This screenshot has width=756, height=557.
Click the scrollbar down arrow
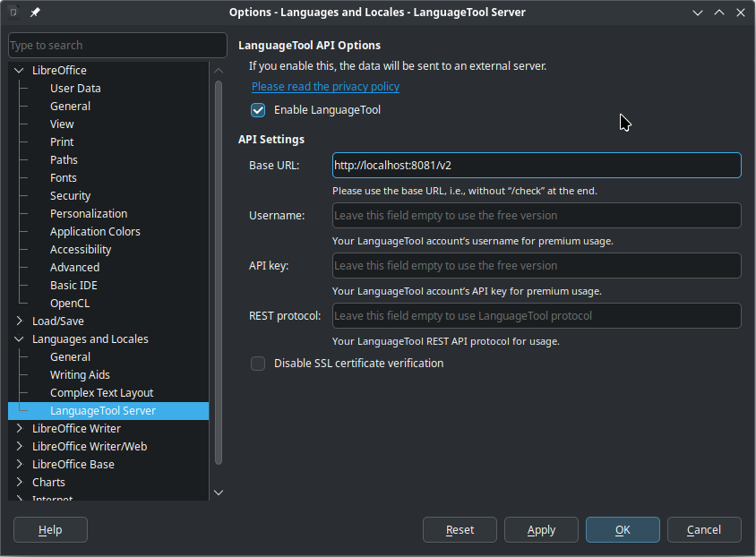click(218, 492)
